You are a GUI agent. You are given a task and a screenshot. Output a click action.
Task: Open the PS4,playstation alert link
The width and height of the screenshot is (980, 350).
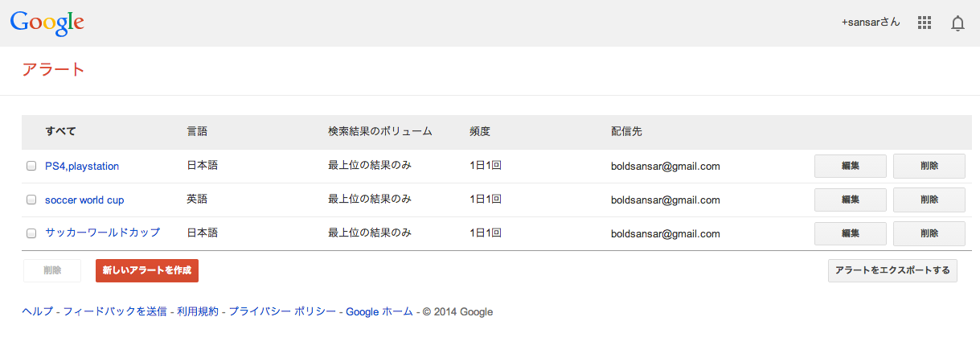[82, 167]
